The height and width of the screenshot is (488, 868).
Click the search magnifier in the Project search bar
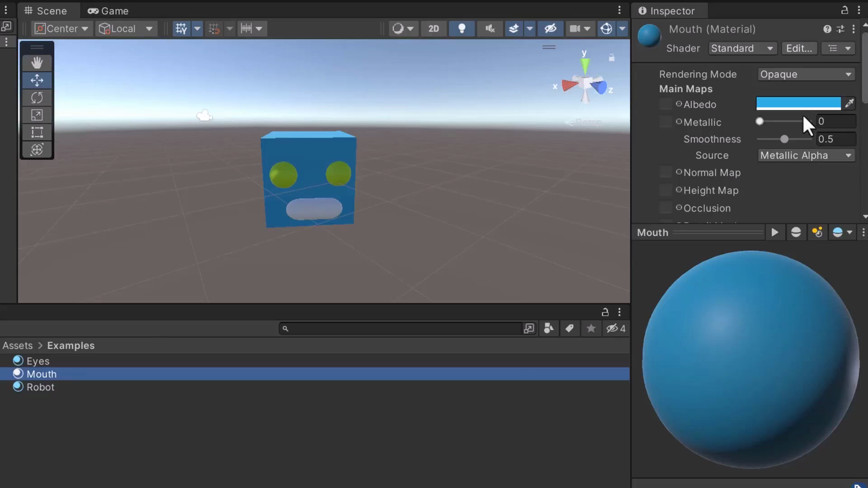click(285, 328)
